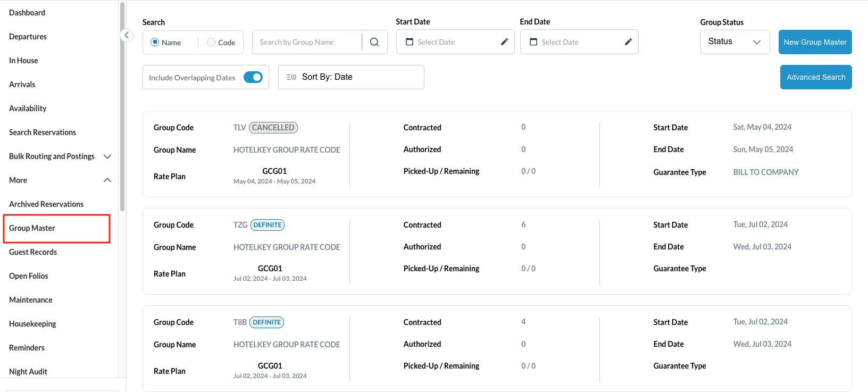Viewport: 868px width, 392px height.
Task: Click the Start Date pencil edit icon
Action: pyautogui.click(x=504, y=42)
